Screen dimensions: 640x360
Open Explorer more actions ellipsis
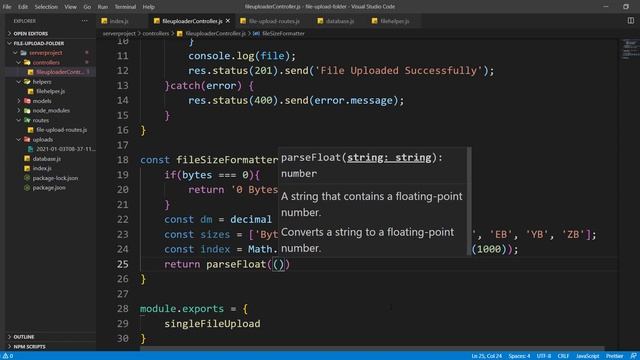click(x=84, y=21)
